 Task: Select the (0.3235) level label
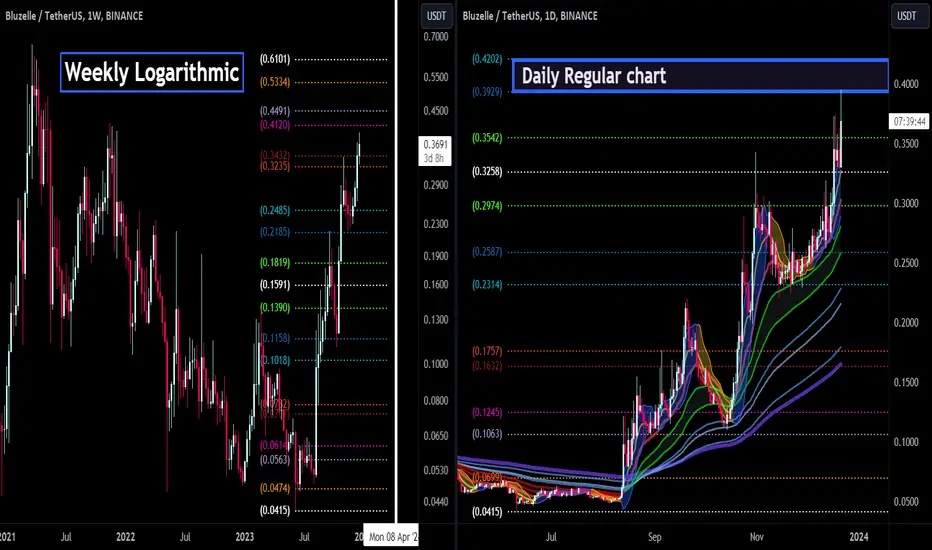[275, 166]
